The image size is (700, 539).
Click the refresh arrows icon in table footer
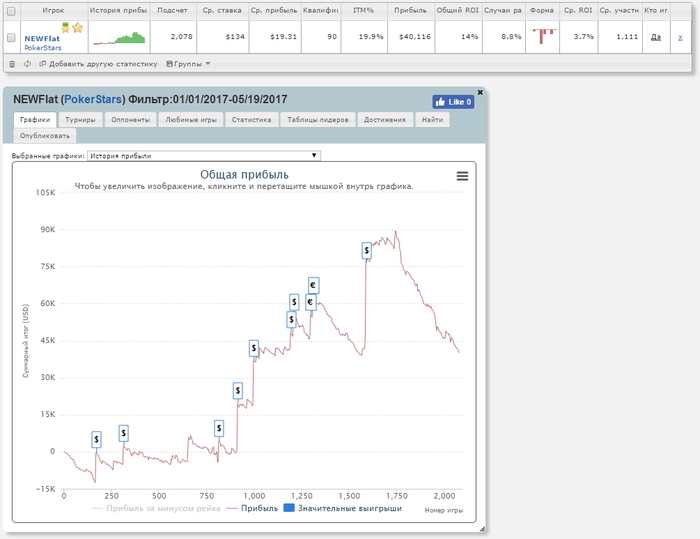pos(27,64)
